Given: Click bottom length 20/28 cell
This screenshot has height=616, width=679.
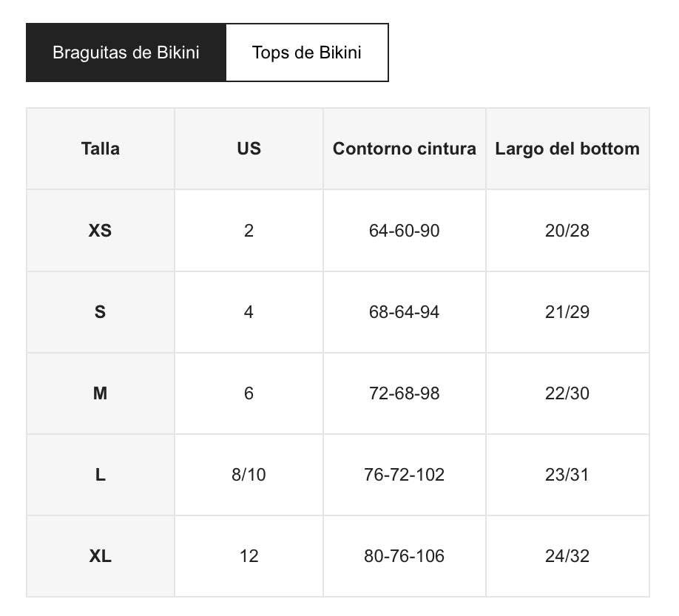Looking at the screenshot, I should pos(567,231).
